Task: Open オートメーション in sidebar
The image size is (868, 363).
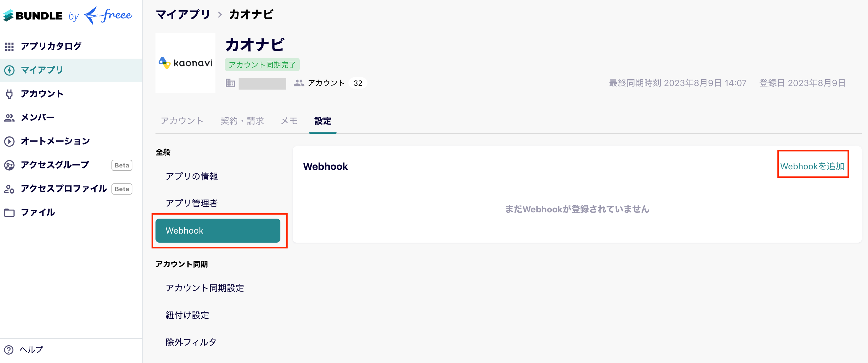Action: tap(71, 141)
